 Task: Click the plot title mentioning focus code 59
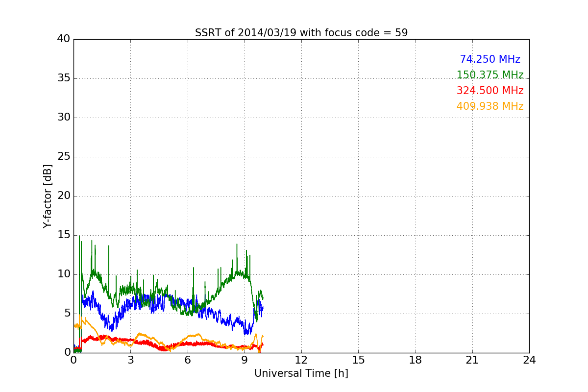pyautogui.click(x=301, y=33)
